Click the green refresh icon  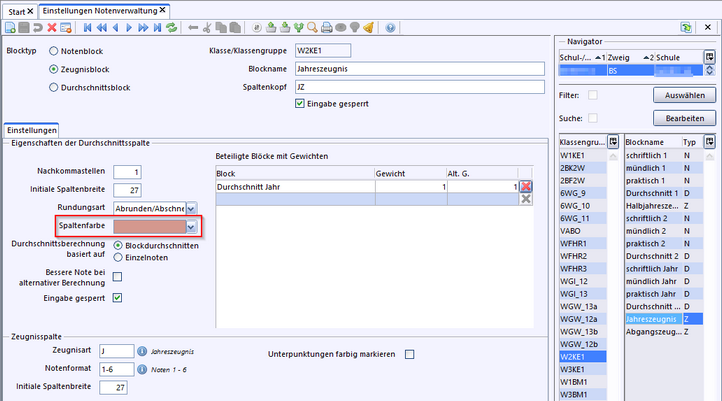[x=171, y=28]
